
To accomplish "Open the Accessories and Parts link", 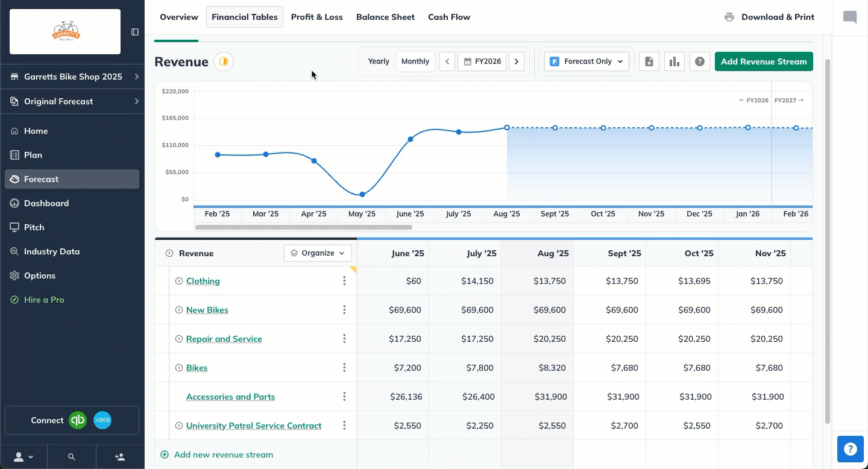I will pyautogui.click(x=230, y=397).
